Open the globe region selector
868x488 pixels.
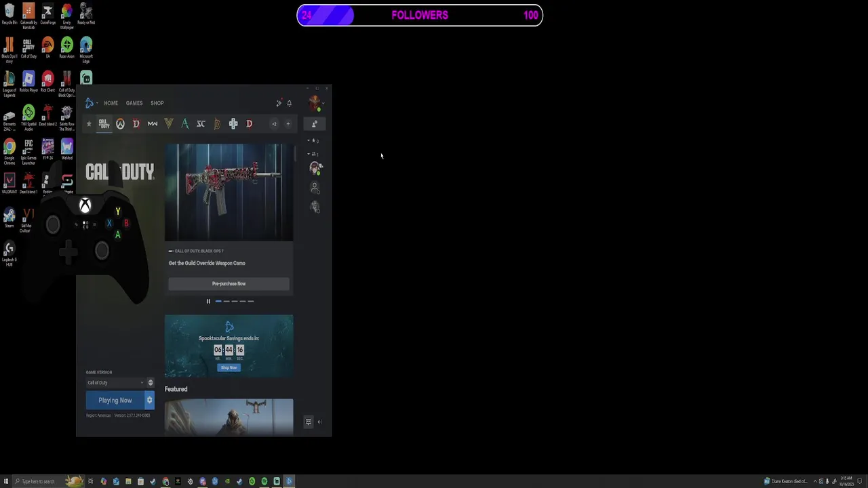pyautogui.click(x=151, y=383)
